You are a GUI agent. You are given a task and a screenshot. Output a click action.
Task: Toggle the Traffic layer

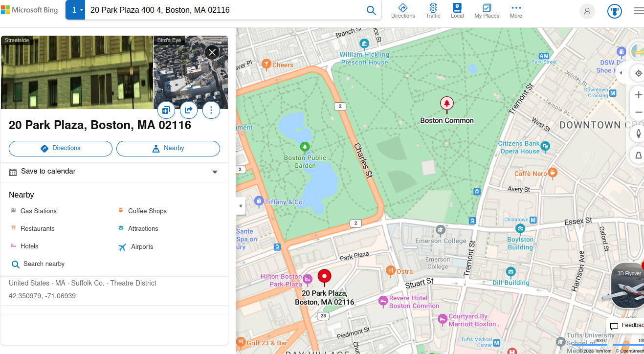click(433, 11)
